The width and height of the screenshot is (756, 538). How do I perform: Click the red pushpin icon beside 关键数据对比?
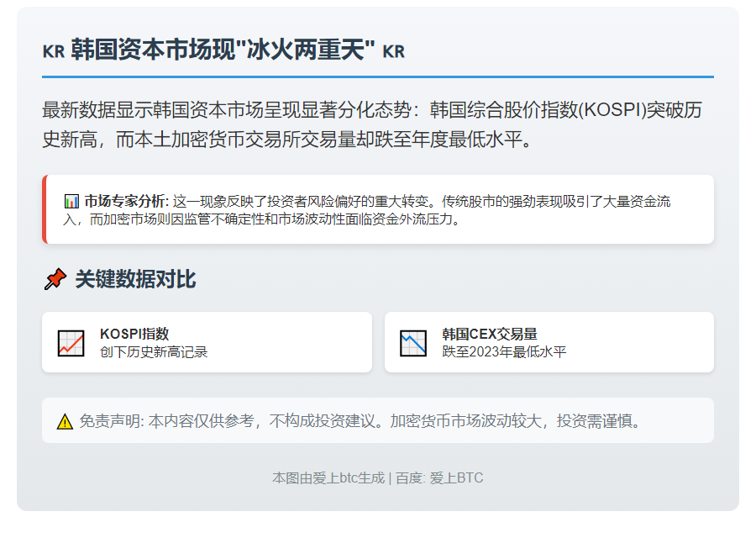[x=54, y=279]
